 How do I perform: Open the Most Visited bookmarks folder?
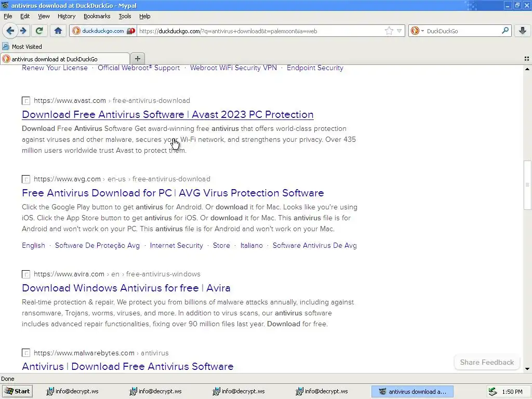click(22, 46)
